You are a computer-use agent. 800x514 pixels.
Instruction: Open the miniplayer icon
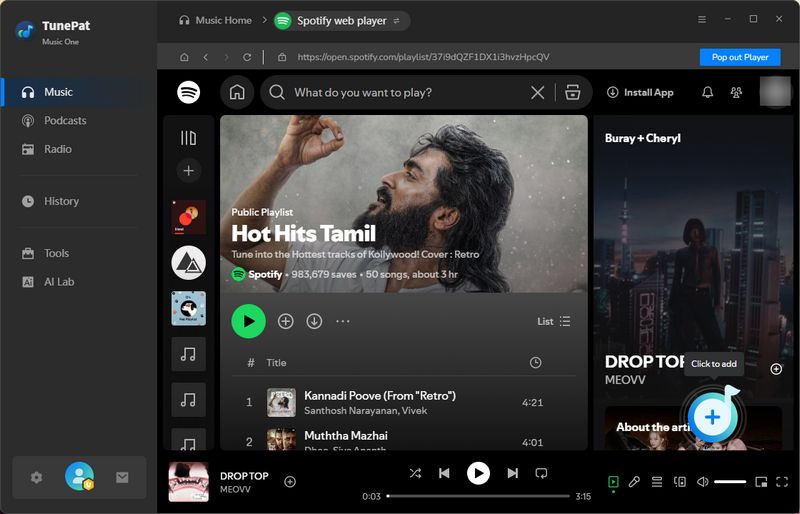(x=761, y=481)
